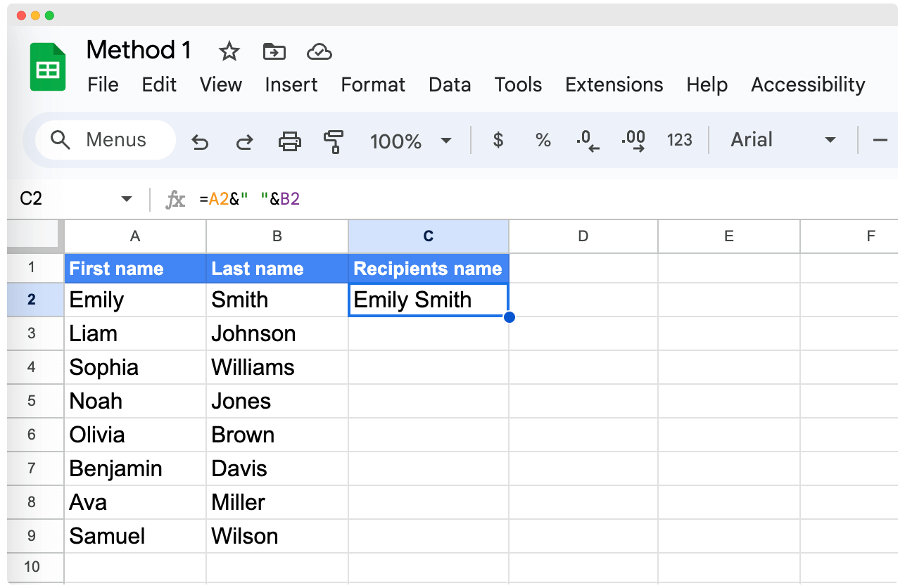
Task: Increase decimal places
Action: point(633,140)
